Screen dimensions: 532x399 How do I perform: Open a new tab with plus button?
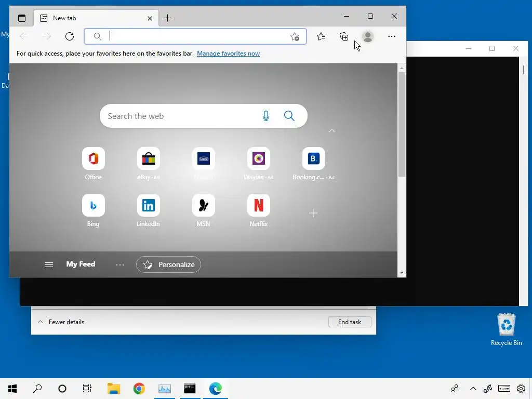pos(168,18)
